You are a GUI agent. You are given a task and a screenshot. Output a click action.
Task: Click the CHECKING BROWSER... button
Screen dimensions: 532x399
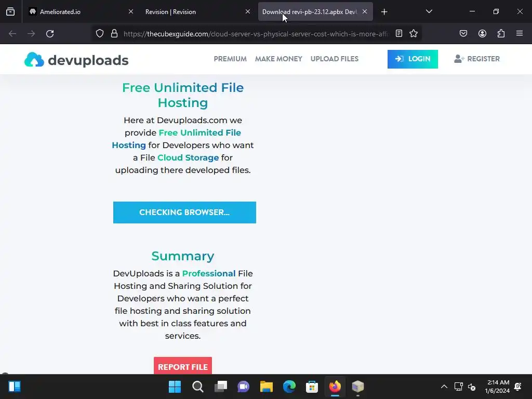(x=184, y=212)
